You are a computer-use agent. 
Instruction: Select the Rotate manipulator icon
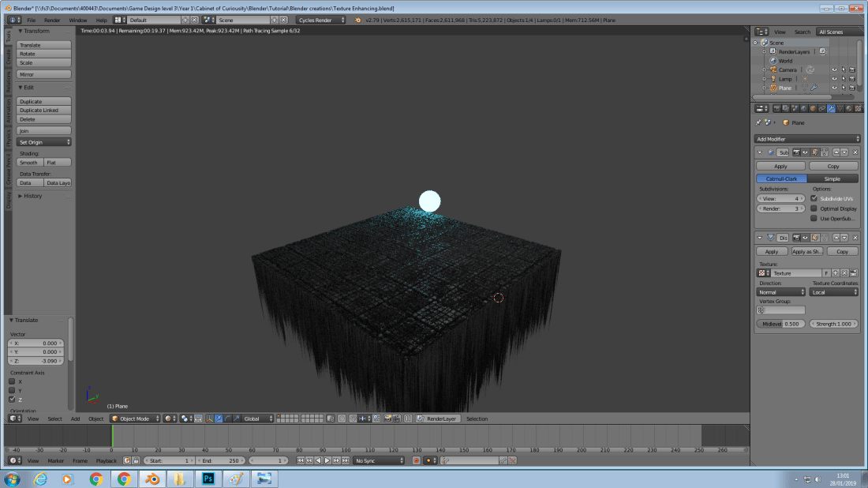[228, 419]
